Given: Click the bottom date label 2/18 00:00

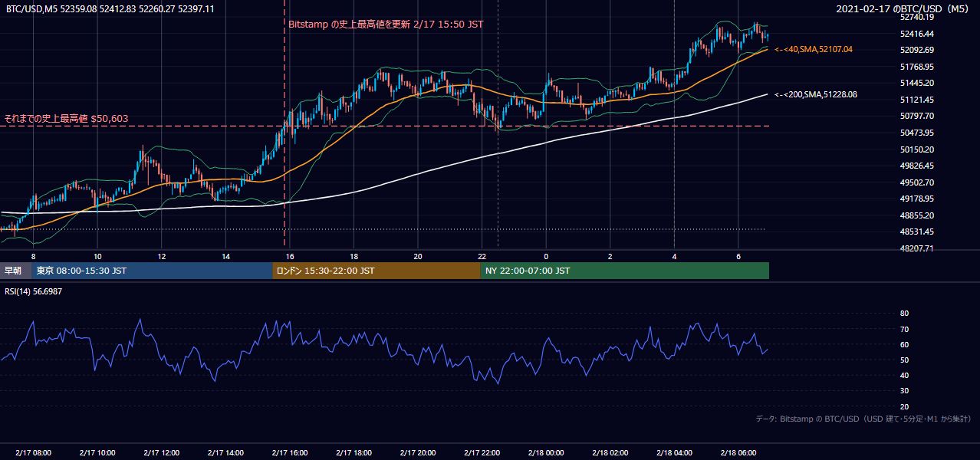Looking at the screenshot, I should (x=545, y=453).
